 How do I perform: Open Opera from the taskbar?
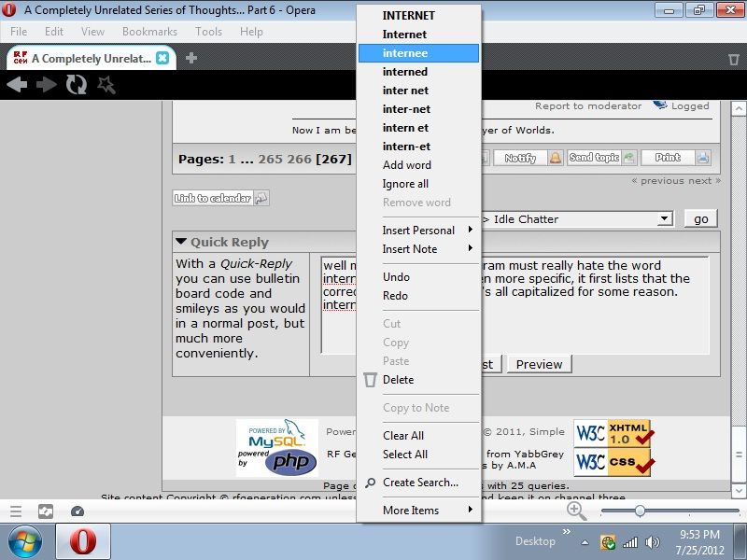[x=83, y=540]
